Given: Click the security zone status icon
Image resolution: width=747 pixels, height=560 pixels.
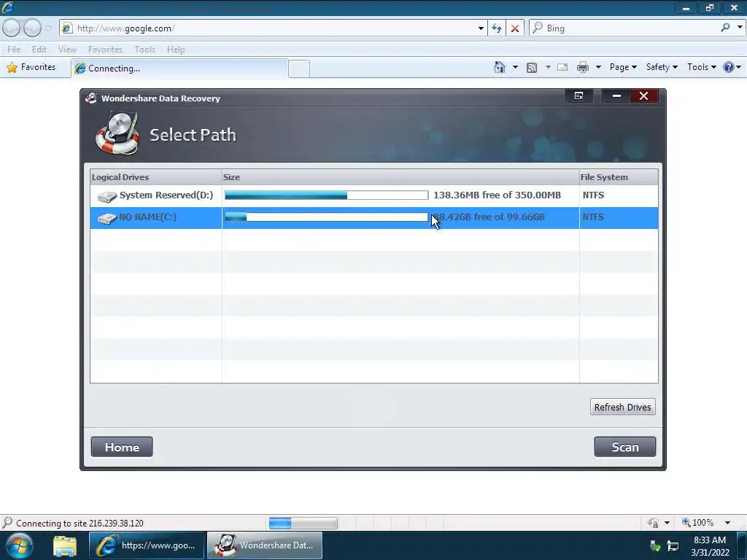Looking at the screenshot, I should (653, 523).
